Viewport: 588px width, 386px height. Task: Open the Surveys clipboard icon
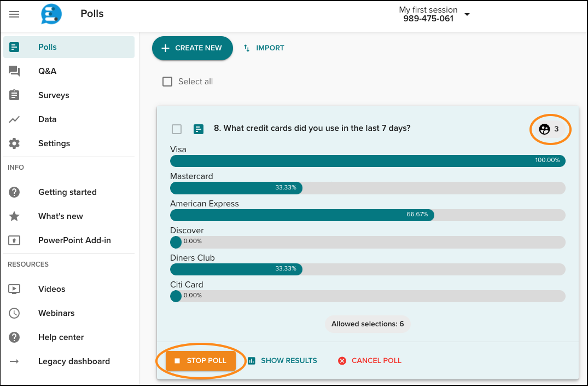14,95
